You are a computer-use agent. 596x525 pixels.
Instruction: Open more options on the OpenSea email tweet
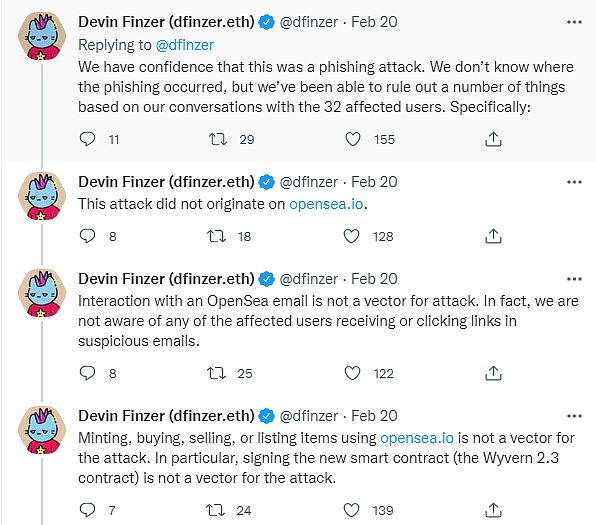574,279
